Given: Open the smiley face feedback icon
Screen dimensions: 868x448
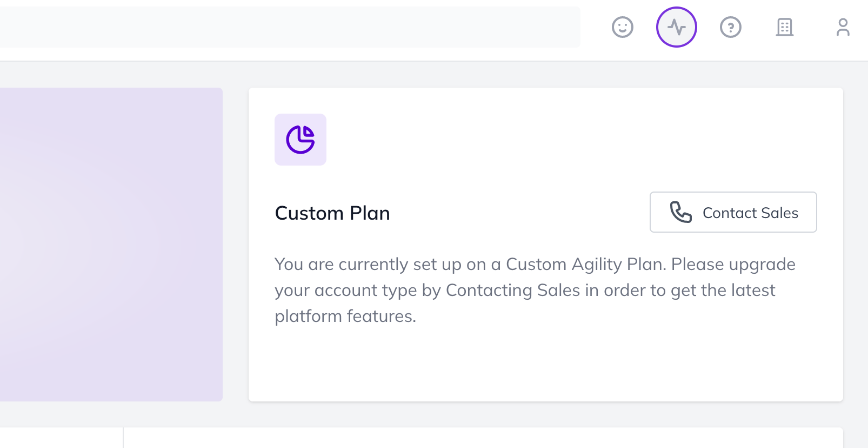Looking at the screenshot, I should click(622, 27).
